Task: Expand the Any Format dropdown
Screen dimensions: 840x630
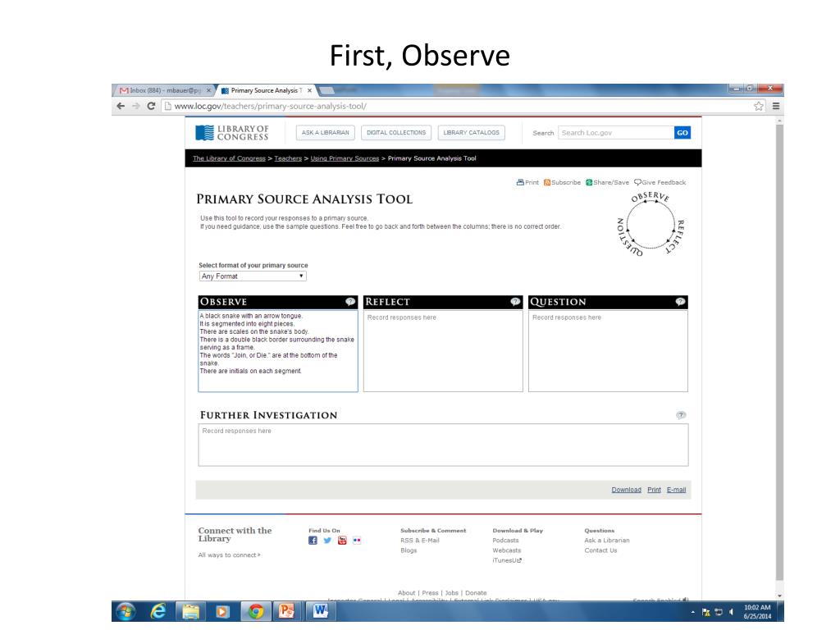Action: (253, 276)
